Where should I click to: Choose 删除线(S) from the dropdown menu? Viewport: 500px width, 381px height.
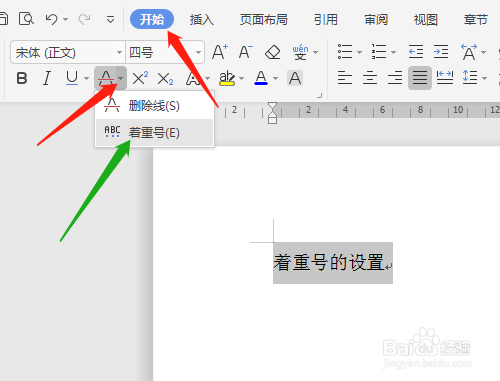154,106
